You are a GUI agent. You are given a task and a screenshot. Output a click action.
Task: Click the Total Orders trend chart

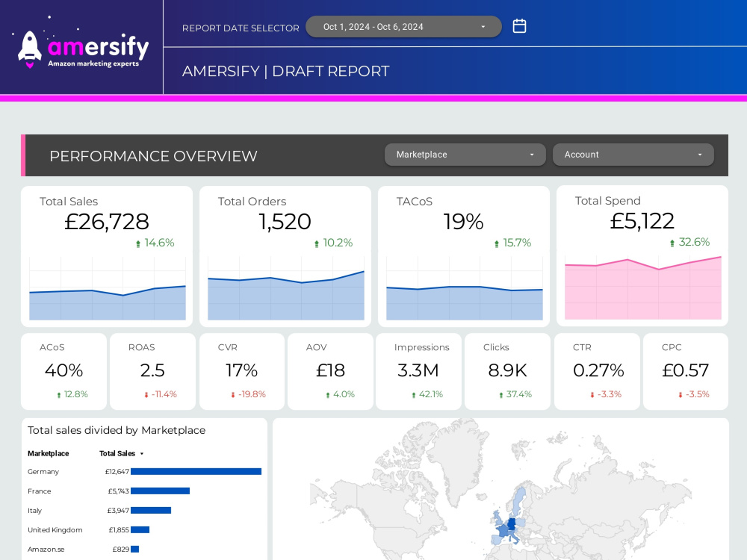click(286, 288)
